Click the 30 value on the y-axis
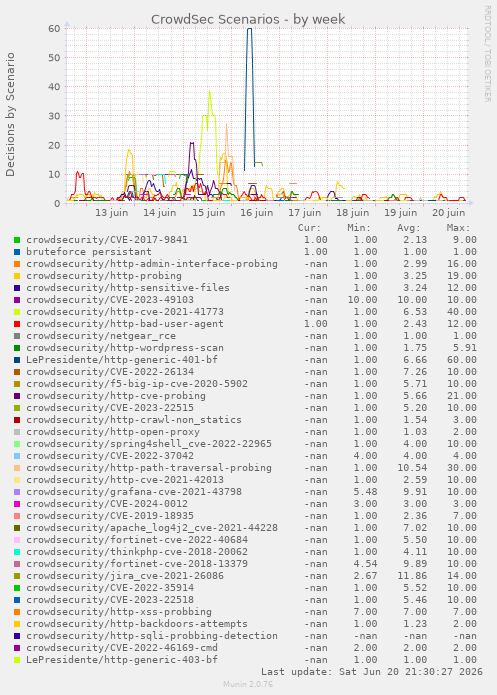 (x=54, y=116)
